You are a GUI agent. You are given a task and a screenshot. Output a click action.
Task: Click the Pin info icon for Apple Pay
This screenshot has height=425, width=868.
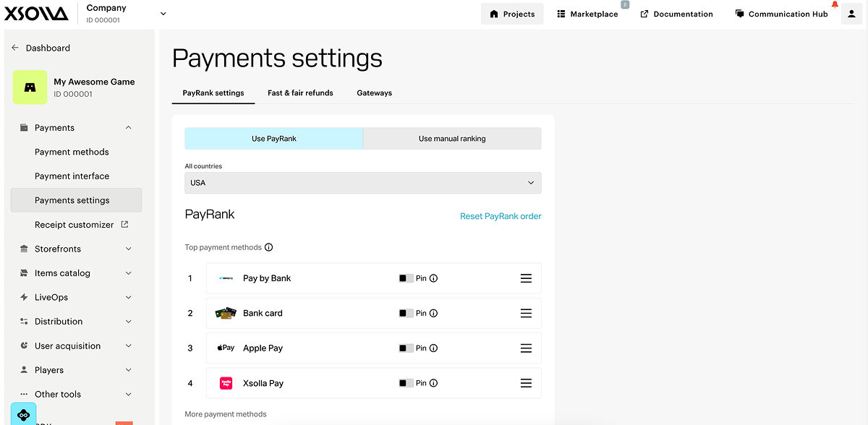click(x=433, y=348)
